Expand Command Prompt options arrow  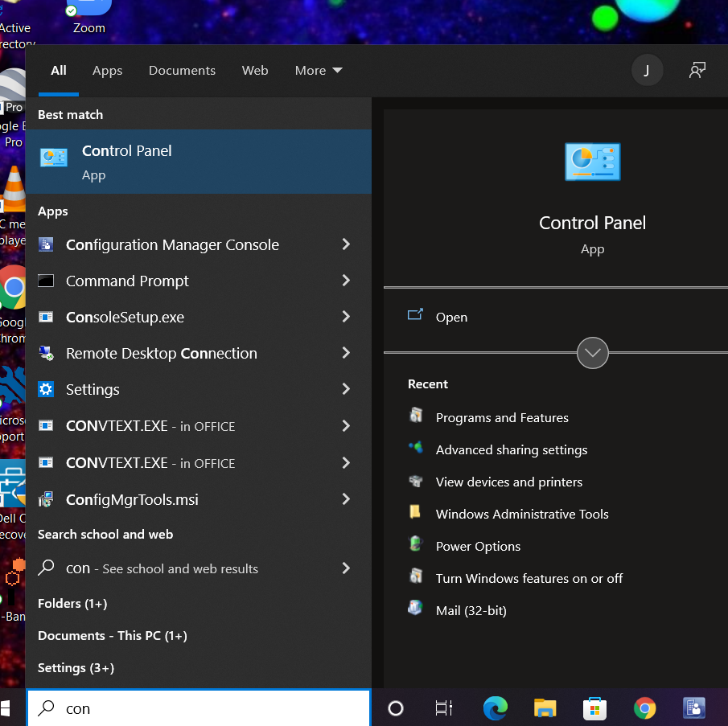point(345,281)
